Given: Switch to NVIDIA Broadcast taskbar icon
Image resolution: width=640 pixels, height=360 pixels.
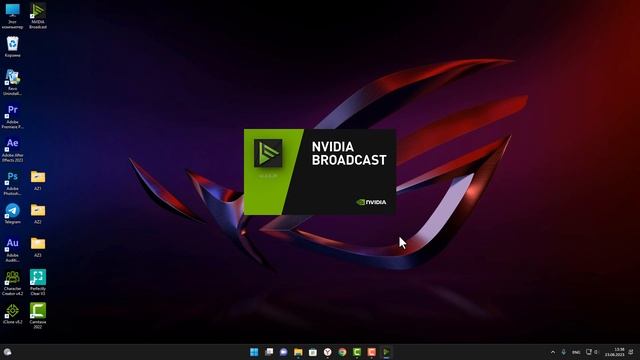Looking at the screenshot, I should (386, 352).
